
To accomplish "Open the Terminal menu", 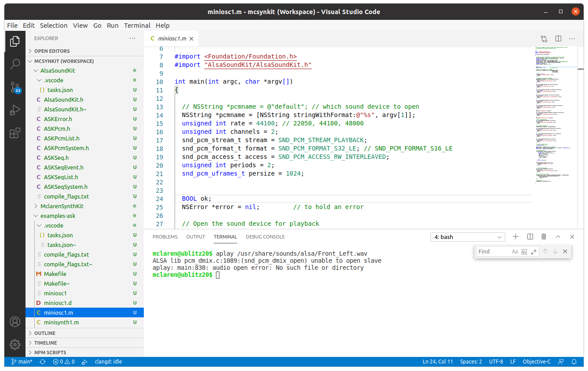I will [137, 26].
